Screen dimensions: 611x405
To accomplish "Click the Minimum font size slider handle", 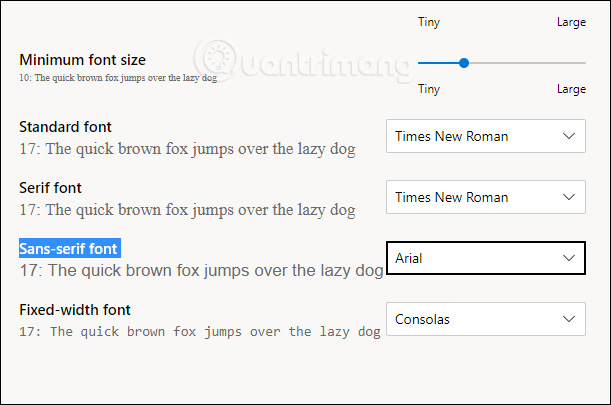I will (464, 63).
